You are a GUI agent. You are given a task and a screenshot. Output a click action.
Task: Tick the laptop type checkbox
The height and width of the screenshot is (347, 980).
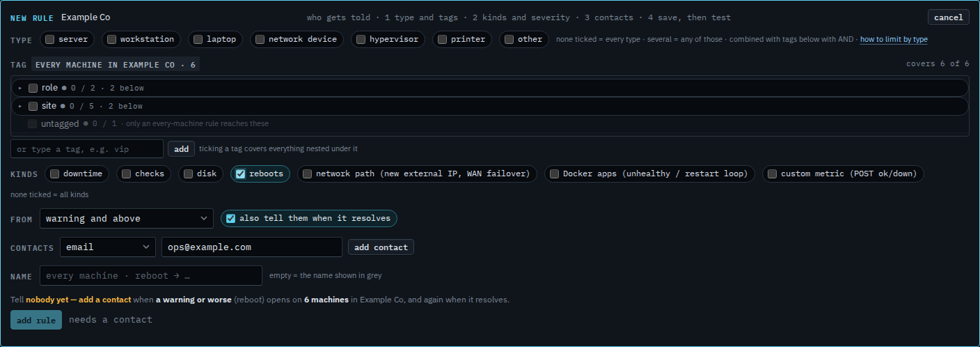point(198,40)
